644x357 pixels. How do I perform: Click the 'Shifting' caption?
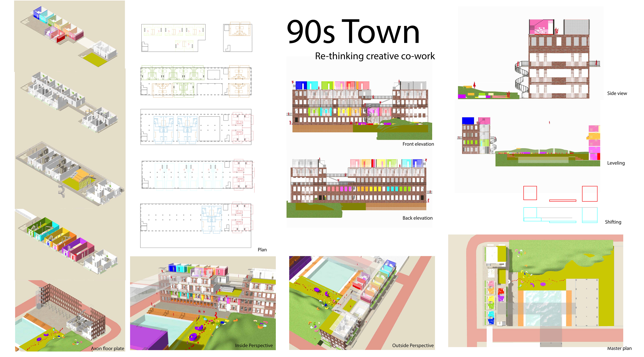click(613, 222)
